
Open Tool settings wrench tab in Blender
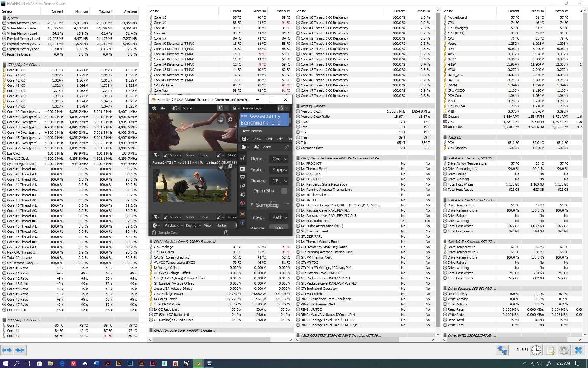[x=243, y=158]
